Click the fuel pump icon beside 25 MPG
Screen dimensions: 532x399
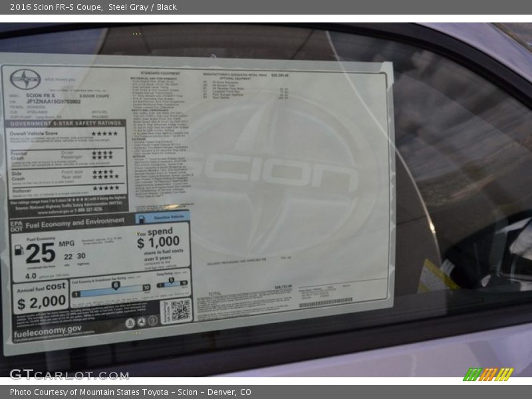(19, 250)
